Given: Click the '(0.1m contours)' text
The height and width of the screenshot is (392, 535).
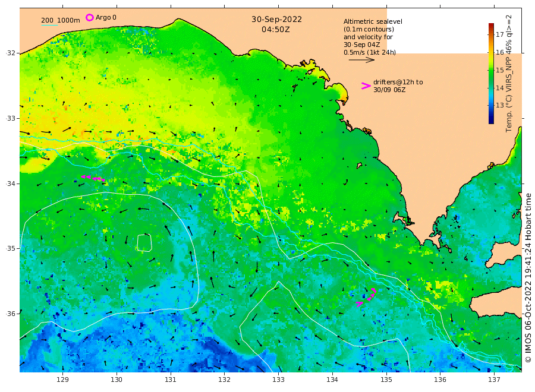Looking at the screenshot, I should [x=369, y=29].
